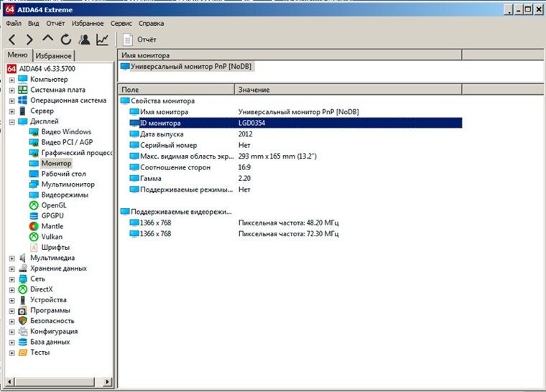Open the user profile toolbar icon
Image resolution: width=546 pixels, height=392 pixels.
point(84,39)
